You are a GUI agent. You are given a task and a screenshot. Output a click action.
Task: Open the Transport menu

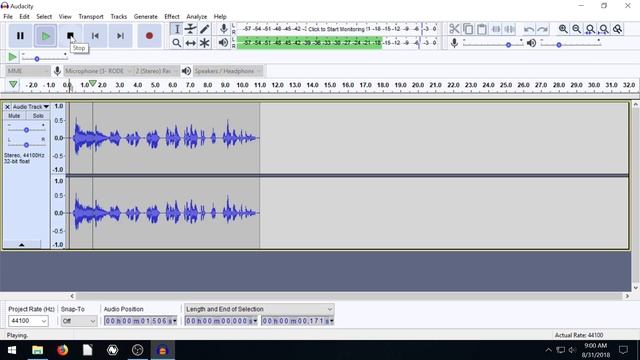point(91,16)
